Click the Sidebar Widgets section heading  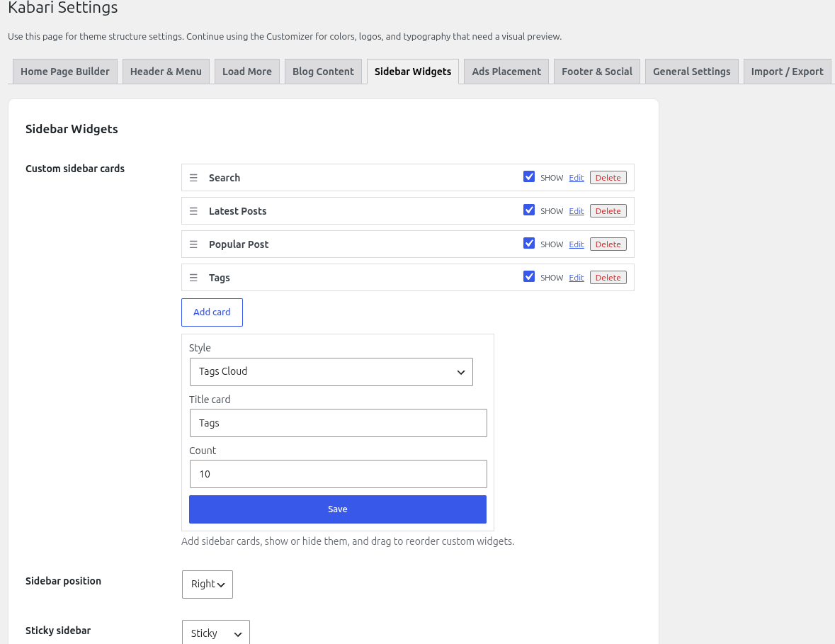click(72, 129)
